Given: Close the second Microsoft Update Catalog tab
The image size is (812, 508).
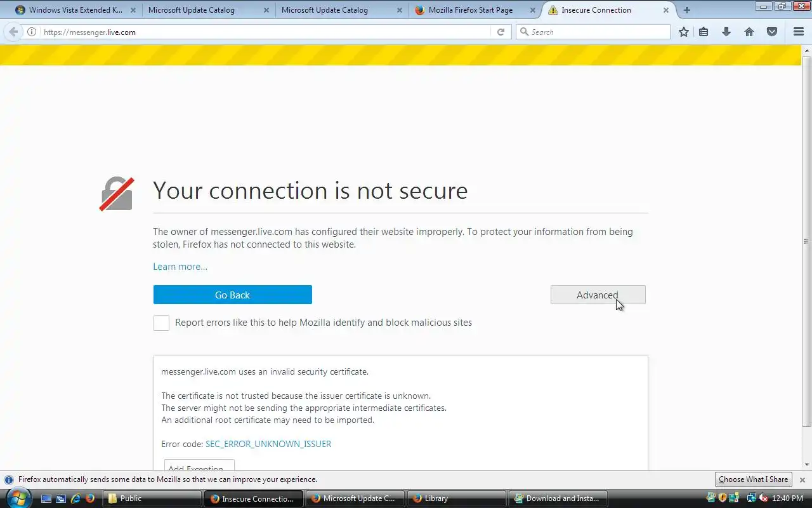Looking at the screenshot, I should tap(400, 10).
